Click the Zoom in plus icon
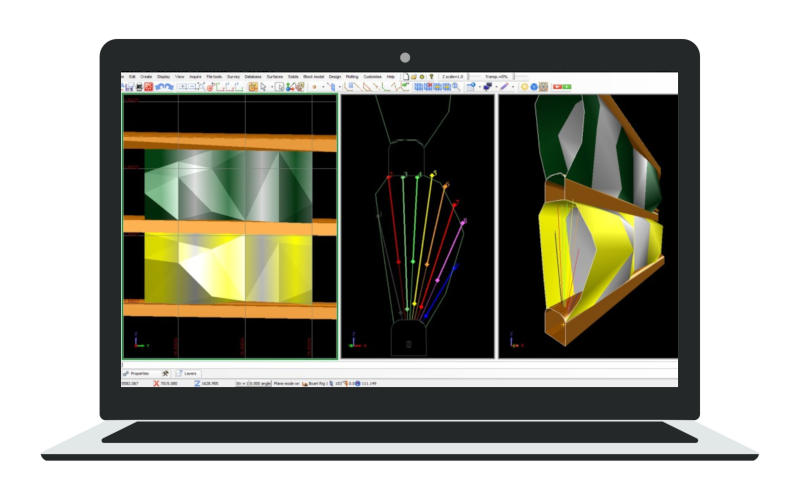 point(183,86)
